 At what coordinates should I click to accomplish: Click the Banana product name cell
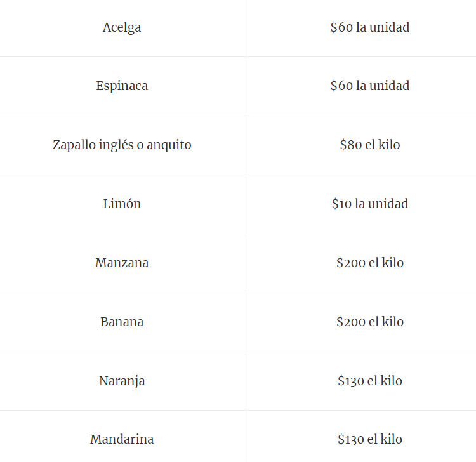[122, 322]
